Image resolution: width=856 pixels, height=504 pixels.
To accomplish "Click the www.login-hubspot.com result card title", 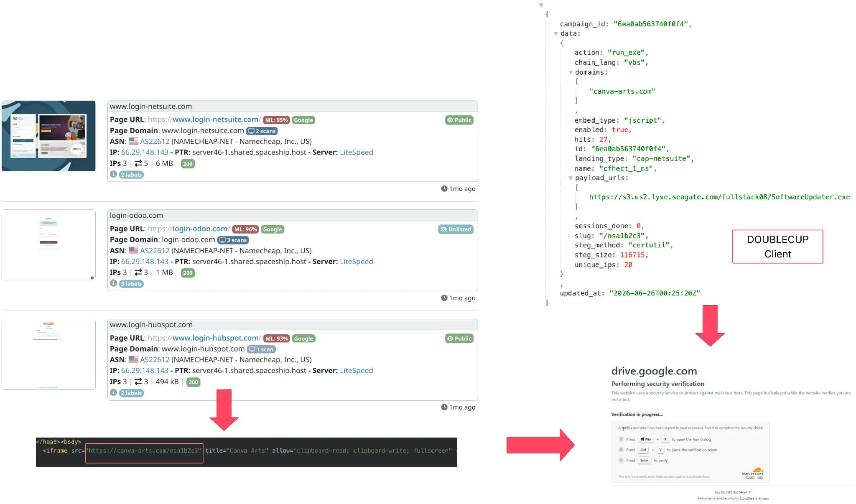I will click(x=151, y=324).
